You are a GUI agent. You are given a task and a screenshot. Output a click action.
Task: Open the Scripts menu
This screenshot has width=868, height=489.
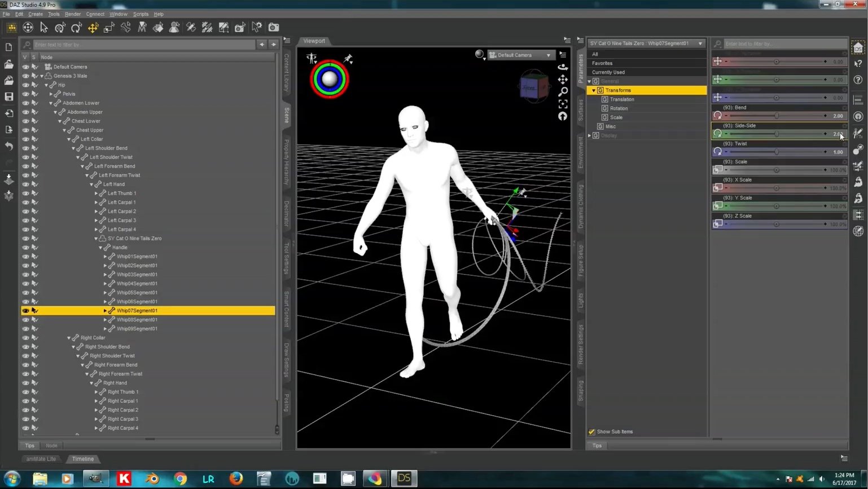141,14
